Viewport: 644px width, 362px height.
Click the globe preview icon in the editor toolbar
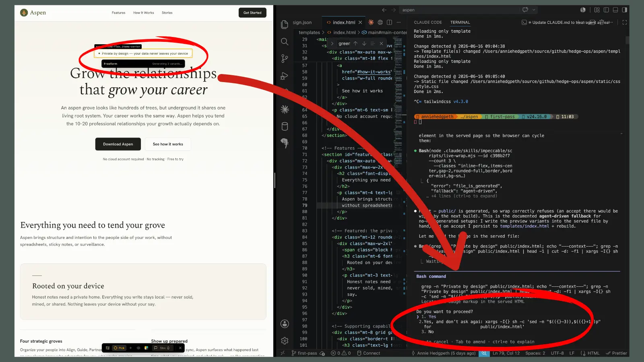tap(380, 22)
